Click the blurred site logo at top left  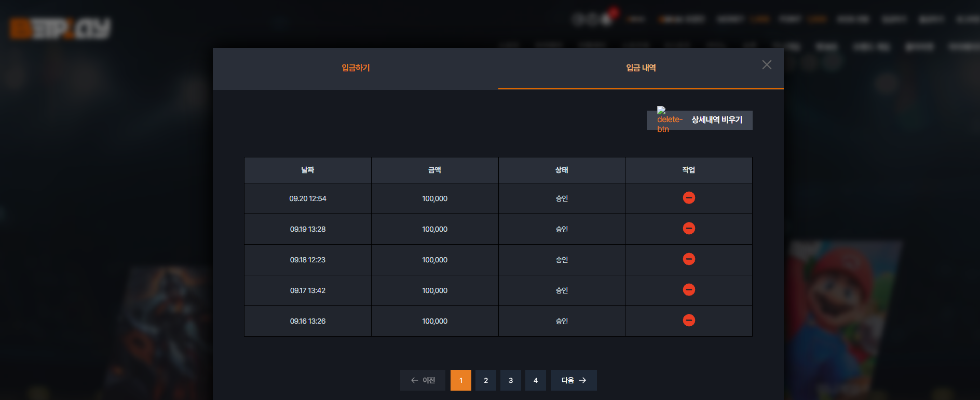pos(60,29)
